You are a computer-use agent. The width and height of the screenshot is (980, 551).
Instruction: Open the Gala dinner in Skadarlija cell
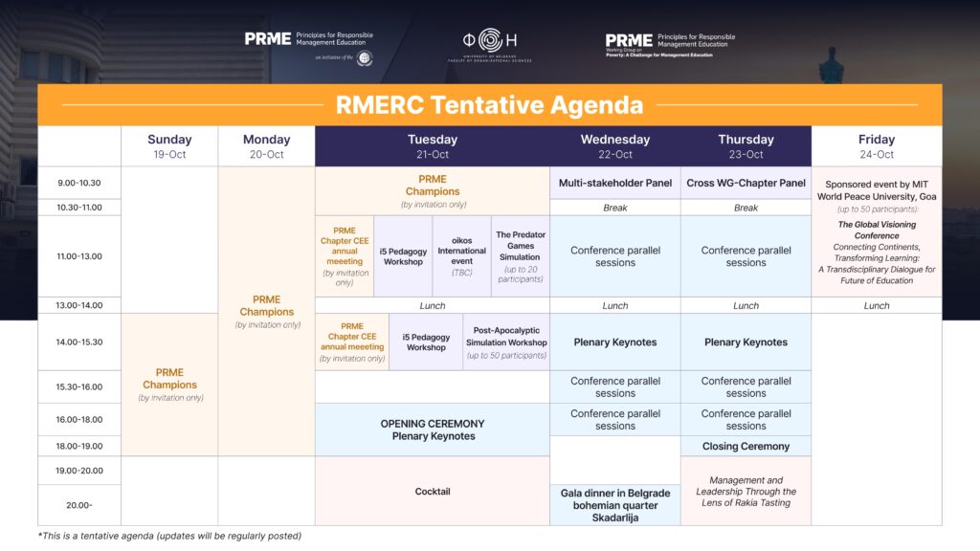[x=614, y=505]
